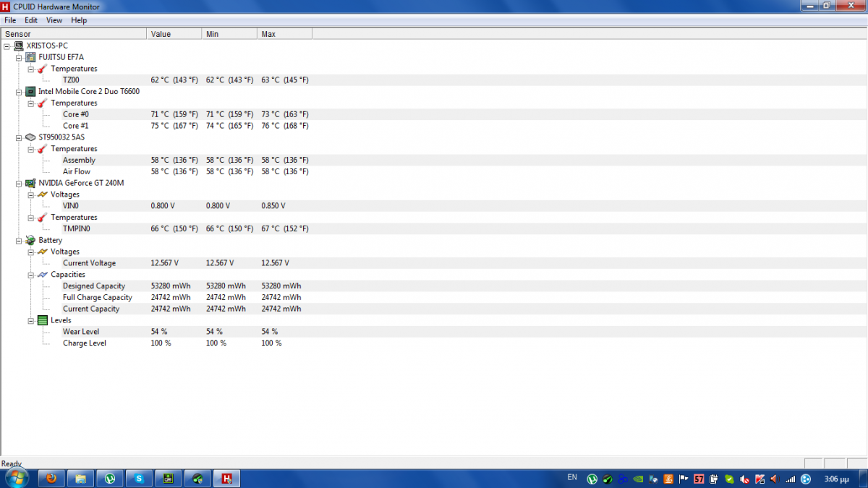Screen dimensions: 868x488
Task: Click the wireless signal bars tray icon
Action: point(791,479)
